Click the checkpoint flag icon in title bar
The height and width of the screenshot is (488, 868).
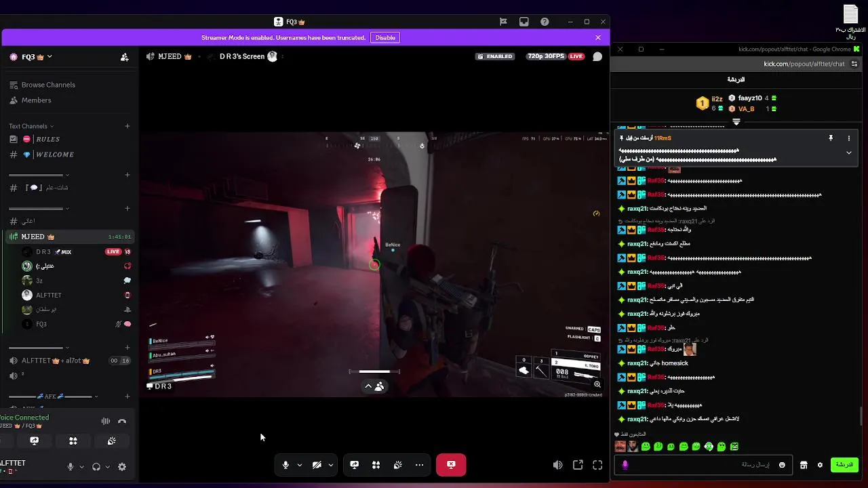(503, 22)
